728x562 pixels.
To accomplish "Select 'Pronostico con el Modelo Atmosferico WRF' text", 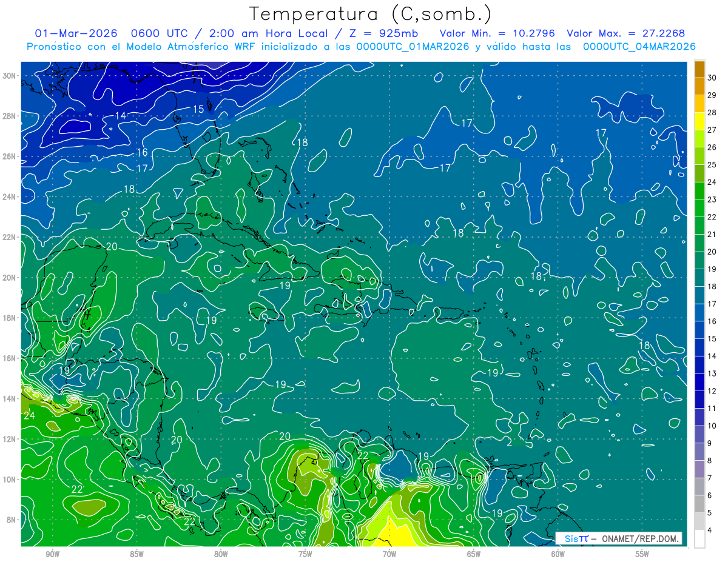I will (146, 47).
